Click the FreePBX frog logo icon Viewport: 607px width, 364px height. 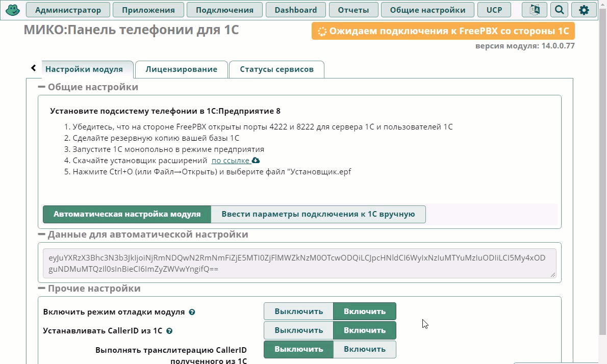[12, 9]
